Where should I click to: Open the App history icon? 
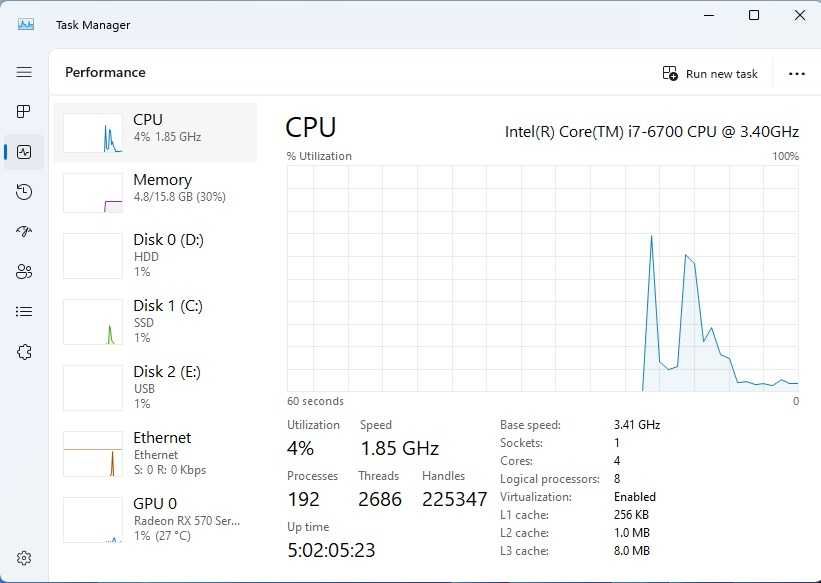pos(25,192)
